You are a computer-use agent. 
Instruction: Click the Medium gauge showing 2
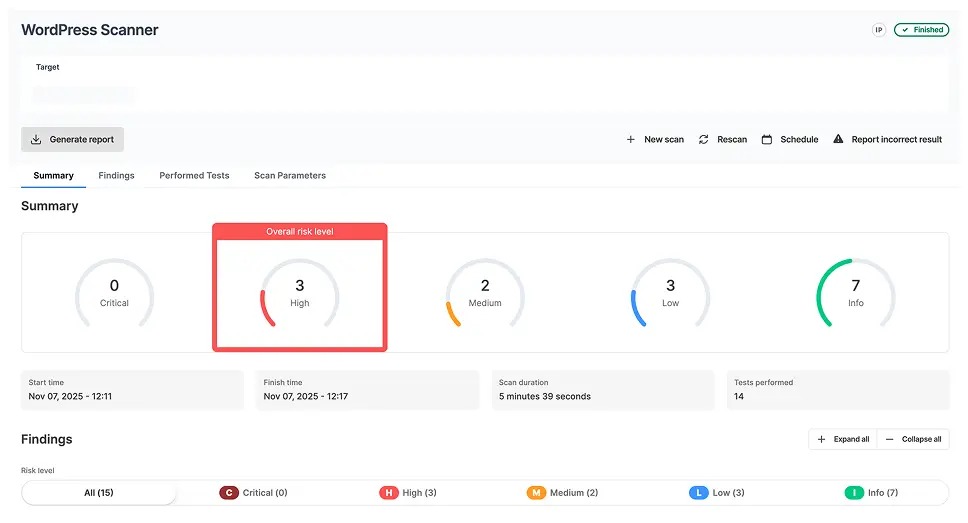(485, 293)
